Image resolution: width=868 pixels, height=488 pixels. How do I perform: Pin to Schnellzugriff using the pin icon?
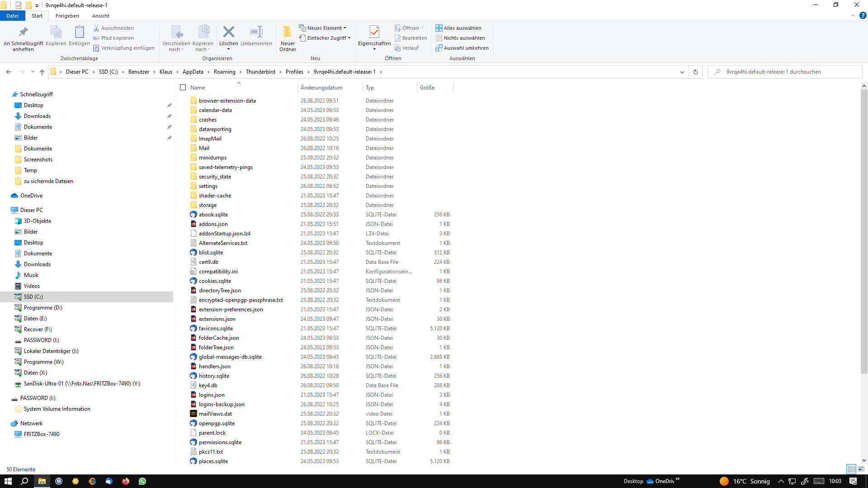[x=23, y=33]
